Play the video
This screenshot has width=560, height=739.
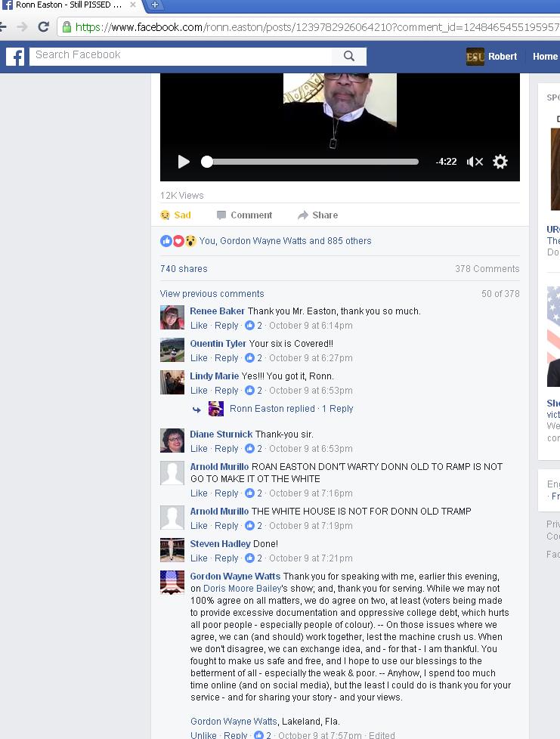click(x=184, y=162)
